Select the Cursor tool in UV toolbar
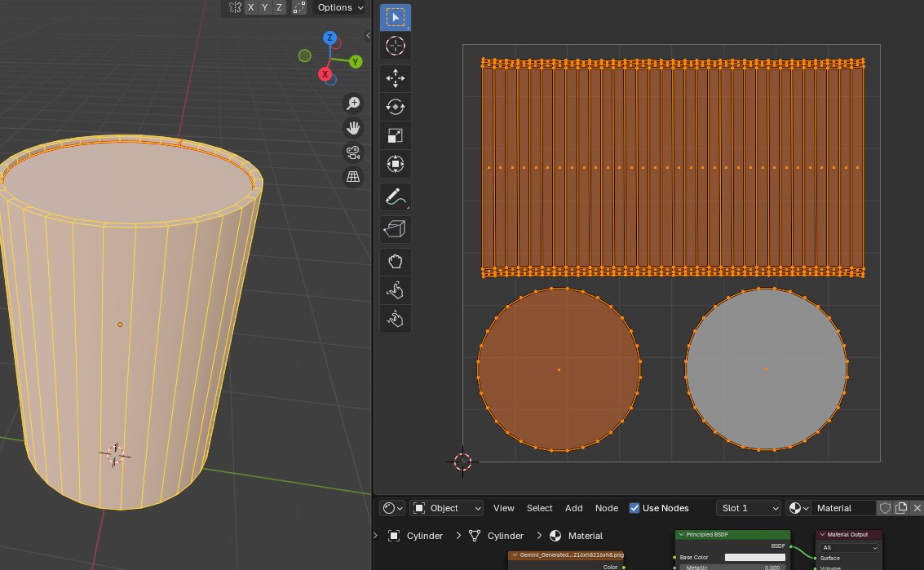Viewport: 924px width, 570px height. click(x=396, y=46)
